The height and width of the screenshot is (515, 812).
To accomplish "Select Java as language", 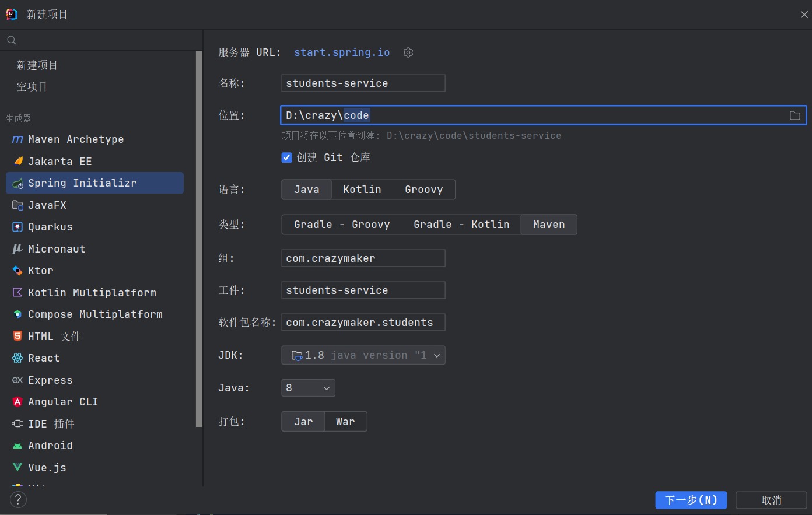I will pos(307,190).
